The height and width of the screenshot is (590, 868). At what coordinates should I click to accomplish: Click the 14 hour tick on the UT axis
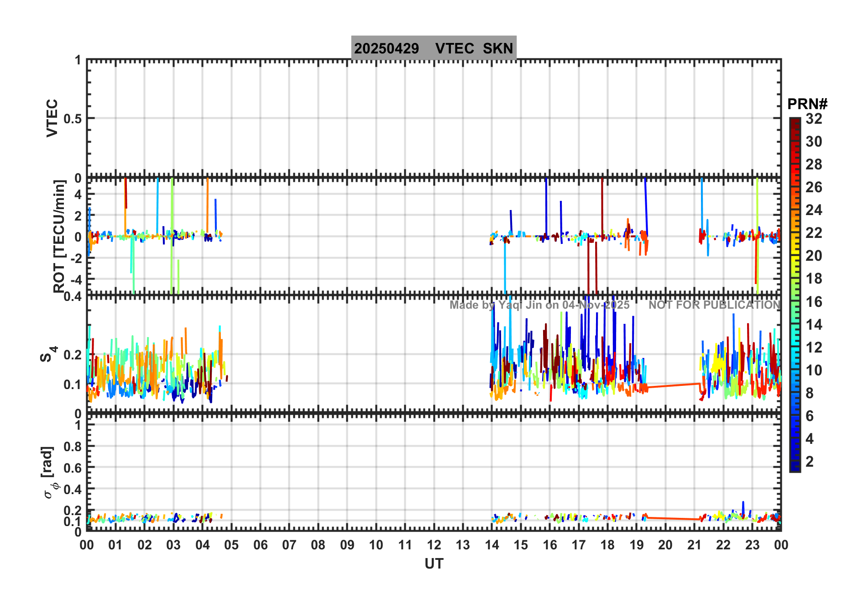click(492, 545)
